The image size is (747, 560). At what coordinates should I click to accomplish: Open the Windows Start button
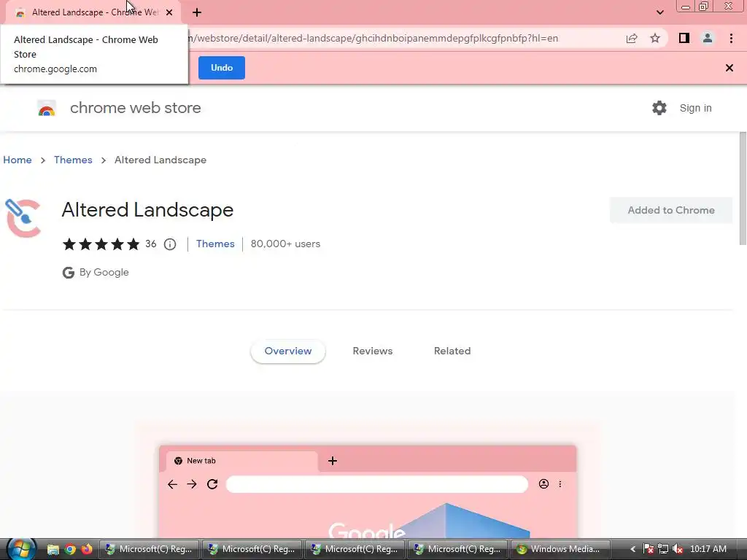(x=21, y=549)
